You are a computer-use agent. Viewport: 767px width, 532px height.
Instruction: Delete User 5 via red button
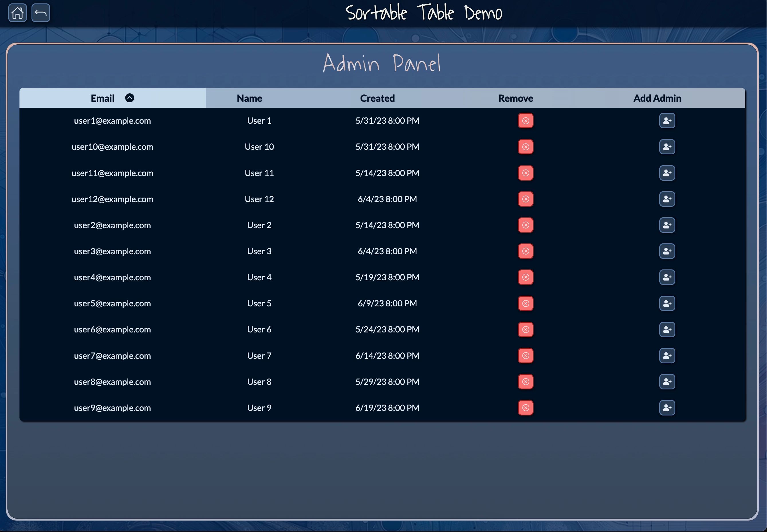(x=525, y=303)
